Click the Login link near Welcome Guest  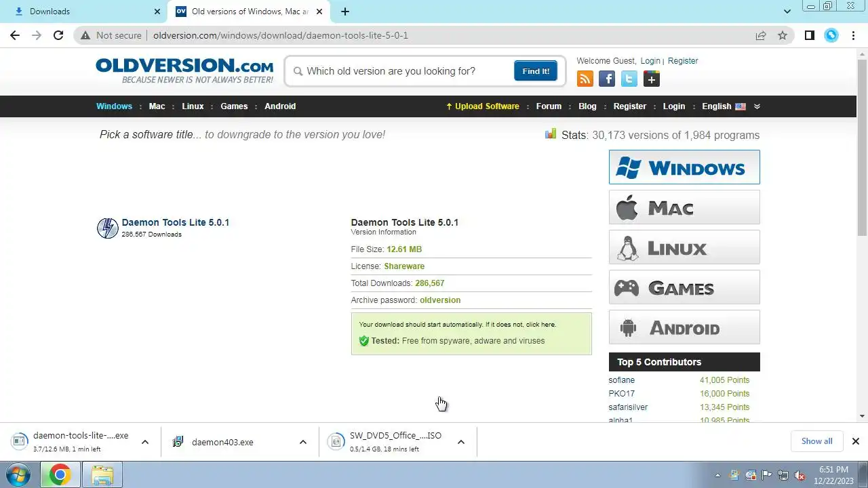tap(650, 61)
